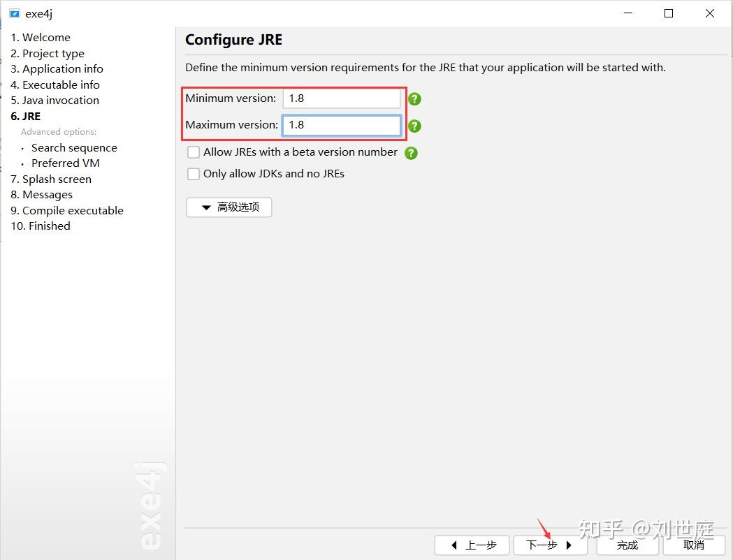Open step 7 Splash screen
The width and height of the screenshot is (733, 560).
pyautogui.click(x=51, y=179)
